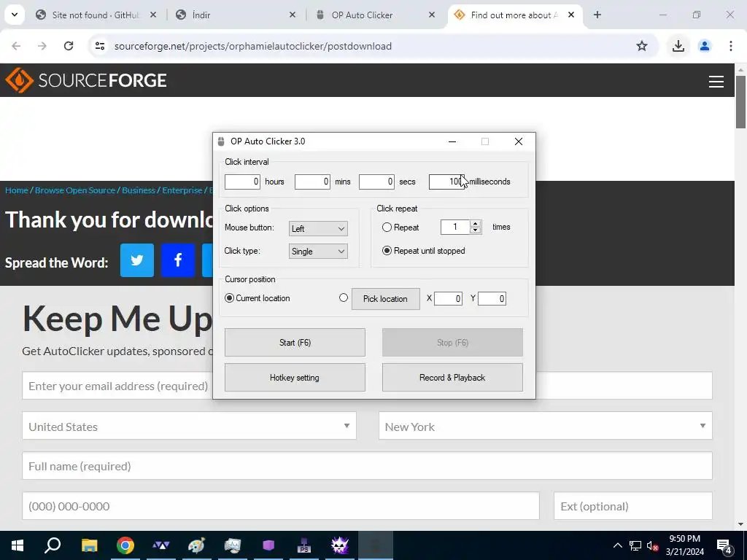Viewport: 747px width, 560px height.
Task: Open Click type dropdown
Action: (318, 252)
